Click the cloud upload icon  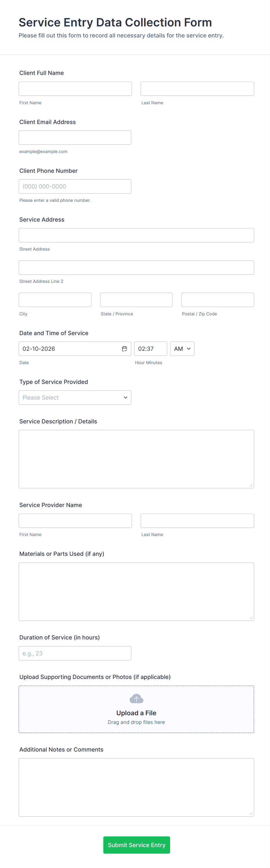pyautogui.click(x=136, y=699)
